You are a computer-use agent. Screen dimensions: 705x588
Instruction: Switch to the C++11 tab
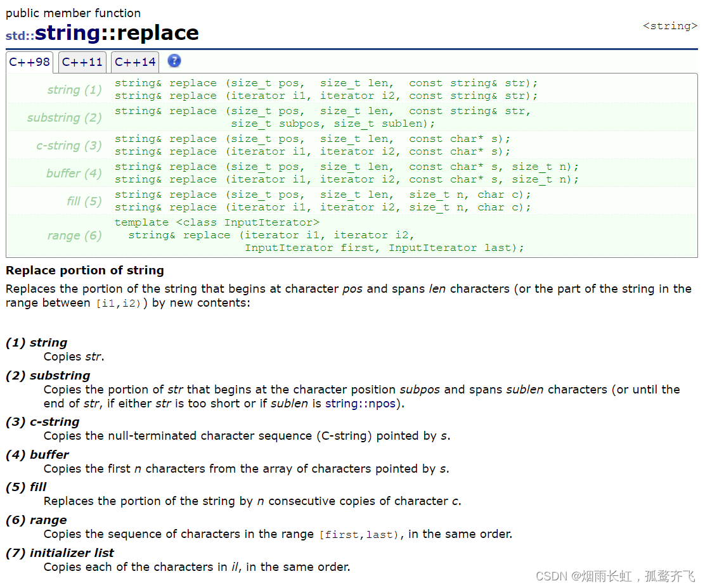82,62
